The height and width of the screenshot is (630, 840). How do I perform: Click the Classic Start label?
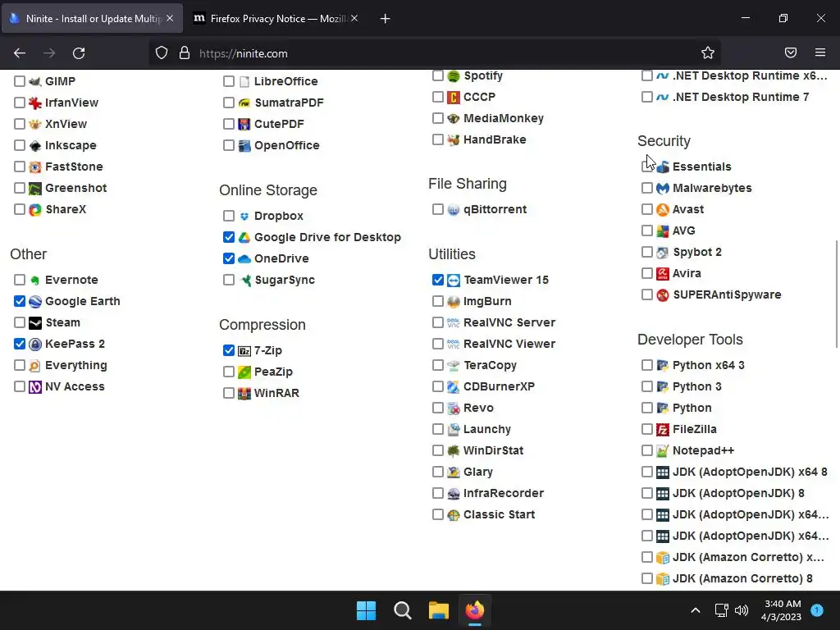coord(500,515)
